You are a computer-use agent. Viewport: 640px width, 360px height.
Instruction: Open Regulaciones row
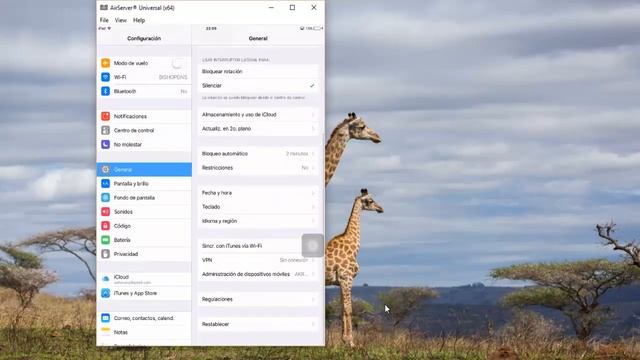[x=258, y=299]
